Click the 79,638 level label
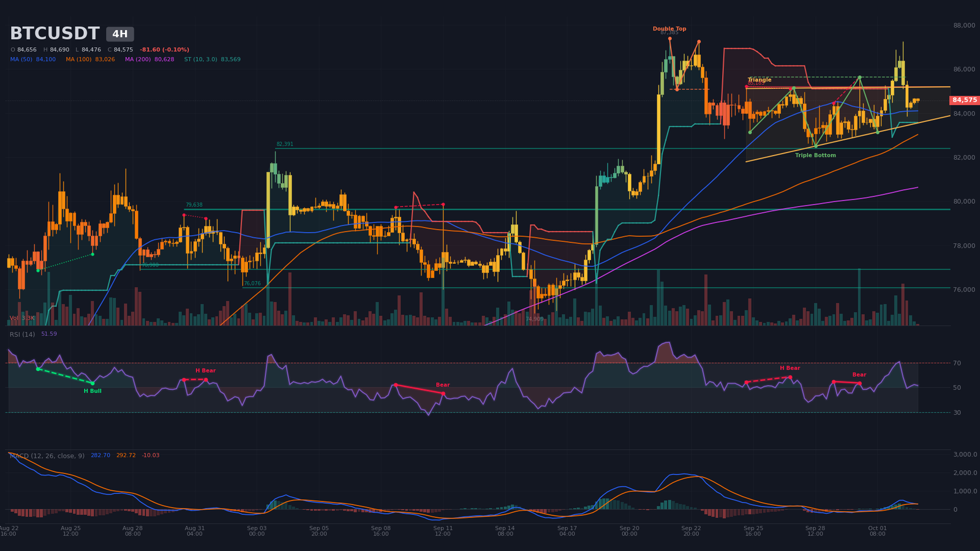 tap(194, 205)
